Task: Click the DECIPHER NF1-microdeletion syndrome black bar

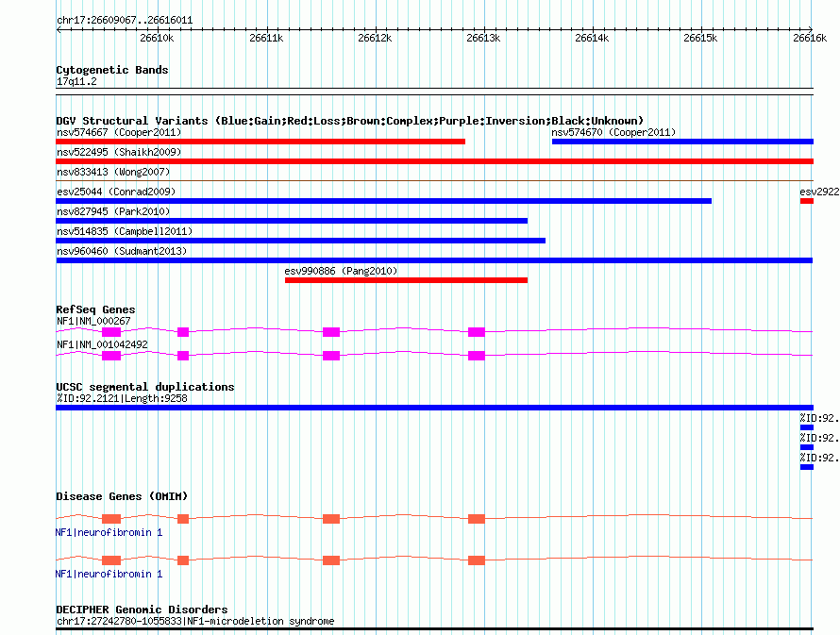Action: tap(434, 628)
